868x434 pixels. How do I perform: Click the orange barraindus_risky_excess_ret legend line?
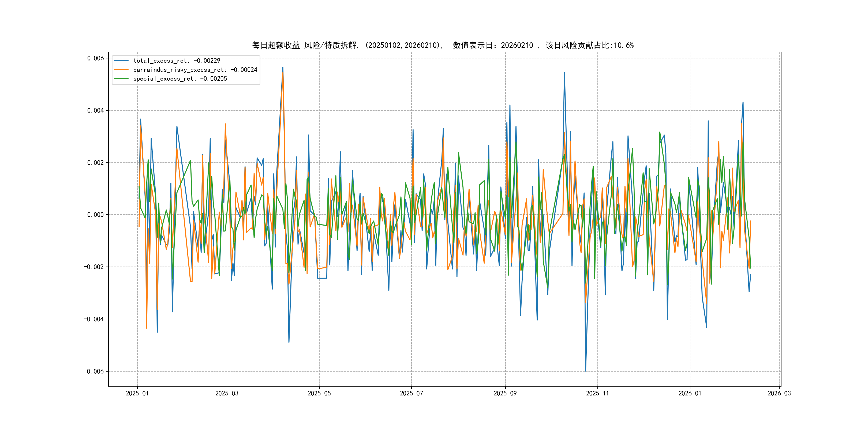[x=121, y=70]
